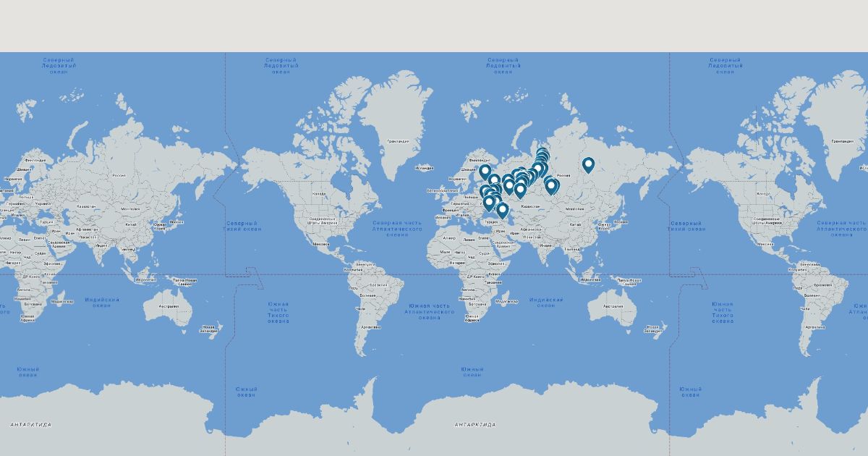Click the Турция label below the markers
The width and height of the screenshot is (868, 456).
coord(491,221)
